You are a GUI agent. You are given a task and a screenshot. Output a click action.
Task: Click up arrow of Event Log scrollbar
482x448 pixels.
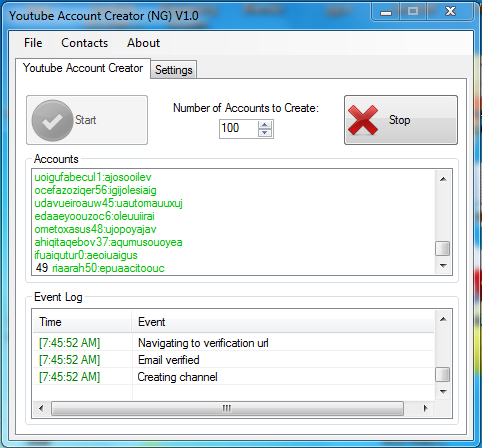coord(443,319)
